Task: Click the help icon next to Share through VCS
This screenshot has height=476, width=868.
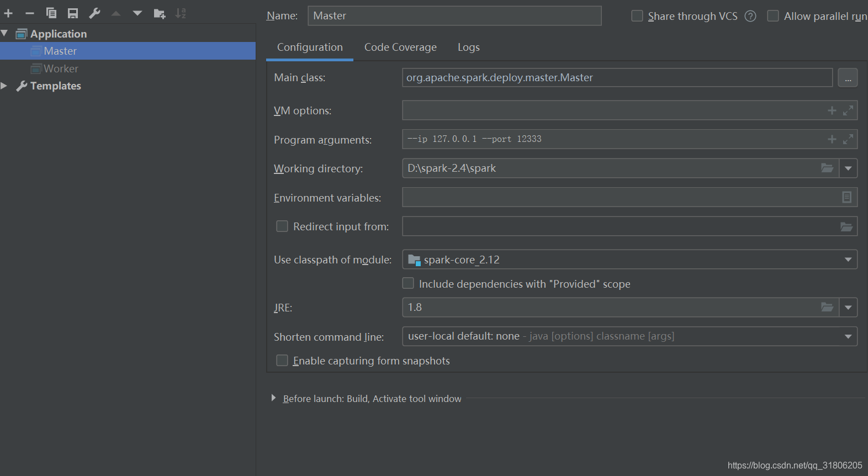Action: pos(750,16)
